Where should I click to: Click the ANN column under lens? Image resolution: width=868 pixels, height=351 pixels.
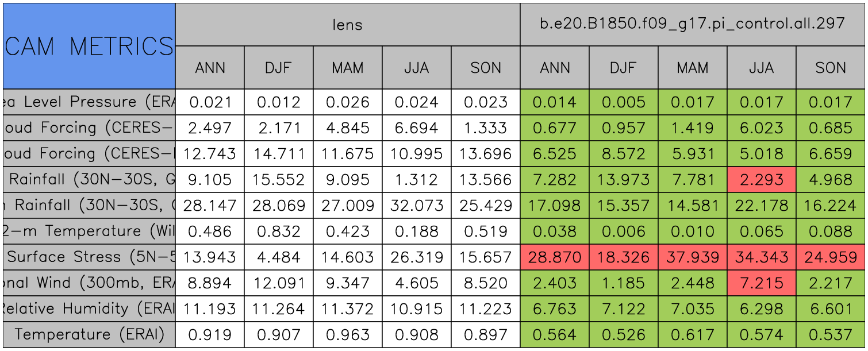pyautogui.click(x=210, y=68)
